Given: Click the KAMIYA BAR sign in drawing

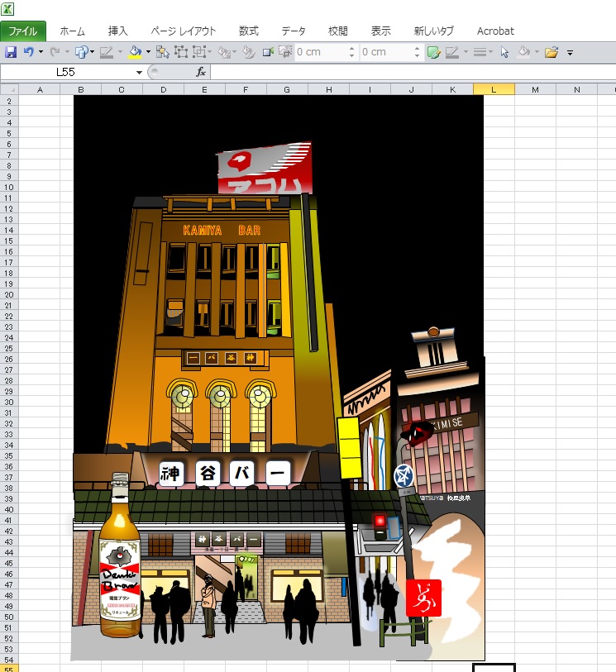Looking at the screenshot, I should click(x=222, y=231).
